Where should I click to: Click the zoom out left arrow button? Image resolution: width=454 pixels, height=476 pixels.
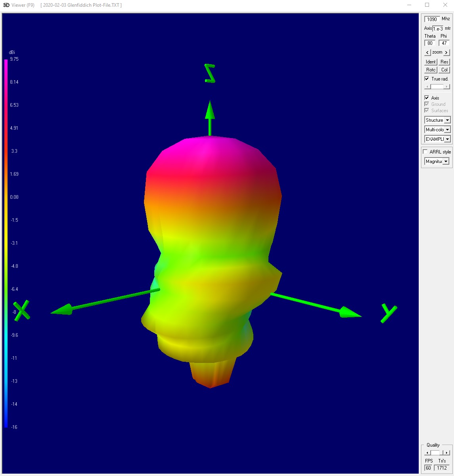tap(427, 53)
